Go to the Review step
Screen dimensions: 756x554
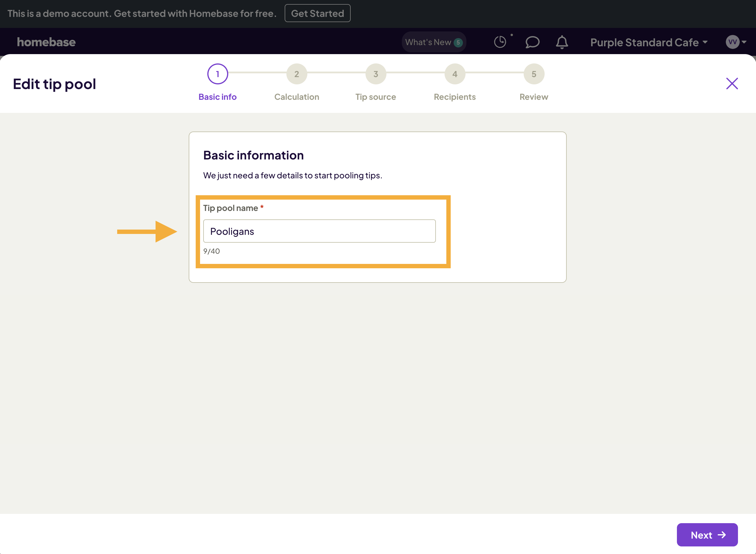534,74
